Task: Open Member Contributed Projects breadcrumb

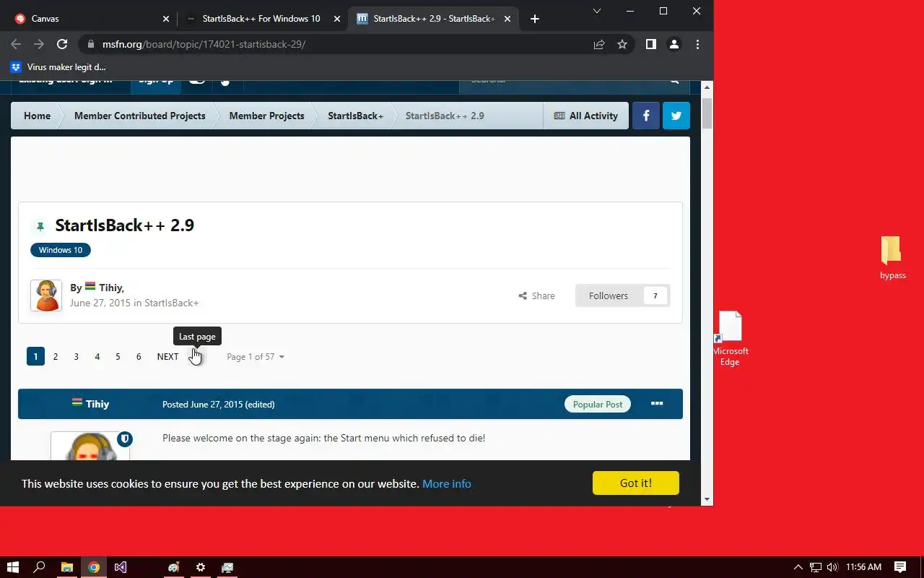Action: pos(140,116)
